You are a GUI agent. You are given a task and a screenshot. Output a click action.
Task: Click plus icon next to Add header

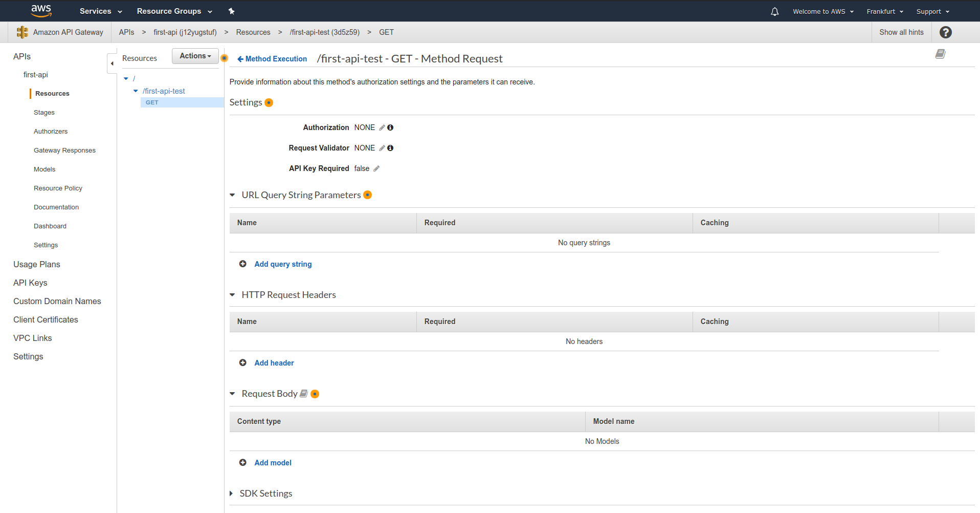pyautogui.click(x=243, y=363)
